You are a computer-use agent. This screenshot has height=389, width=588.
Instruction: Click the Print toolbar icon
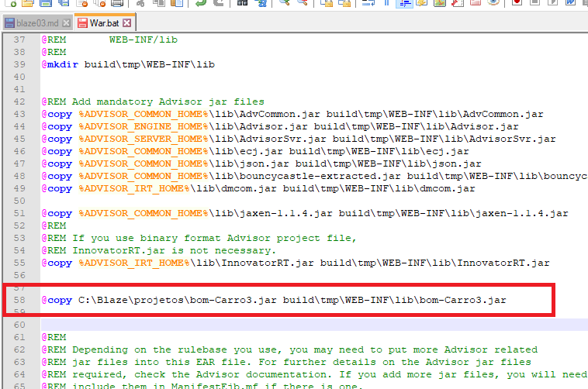117,3
